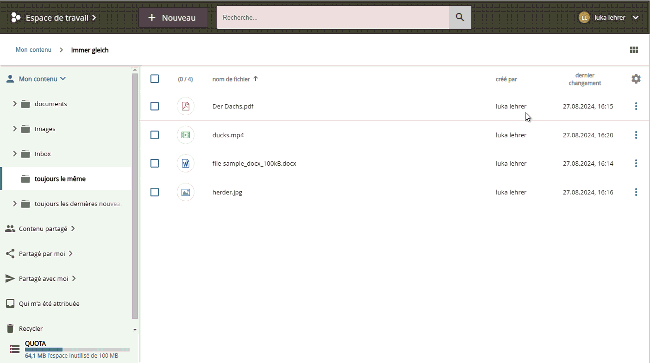This screenshot has width=650, height=363.
Task: Sort by créé par column
Action: (506, 79)
